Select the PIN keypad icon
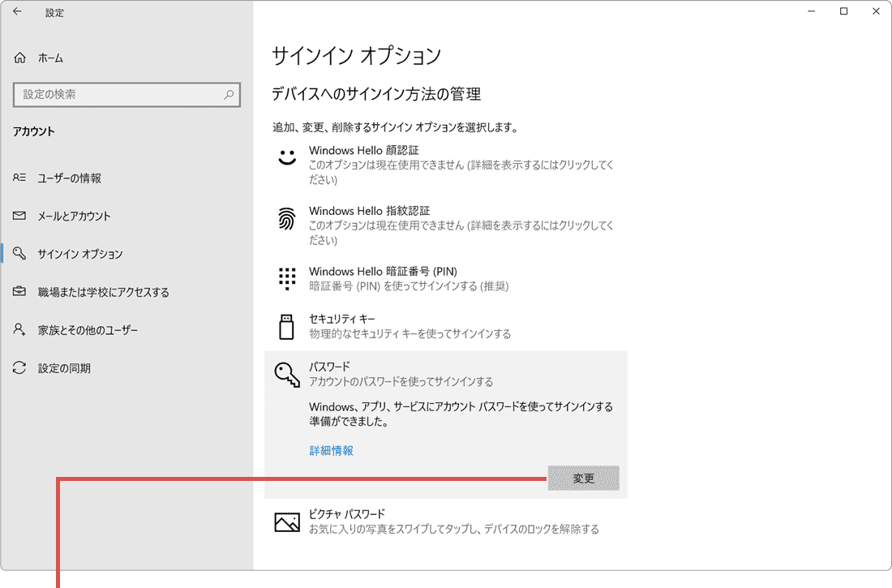 [287, 278]
